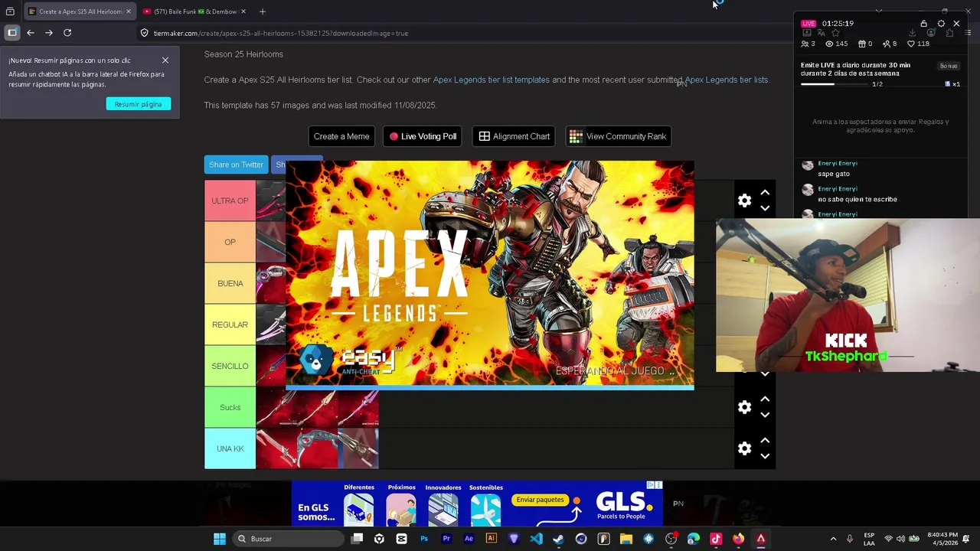Click the heart likes icon showing 118
980x551 pixels.
pyautogui.click(x=910, y=44)
